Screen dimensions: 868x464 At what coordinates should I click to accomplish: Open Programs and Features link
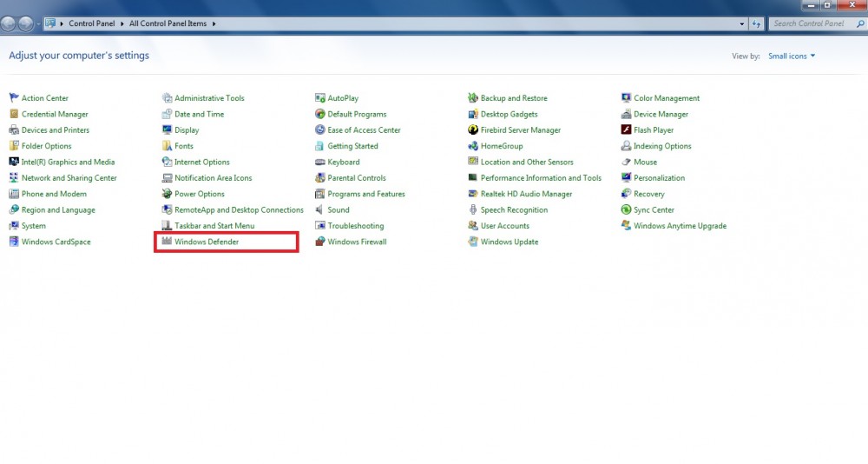[x=366, y=194]
